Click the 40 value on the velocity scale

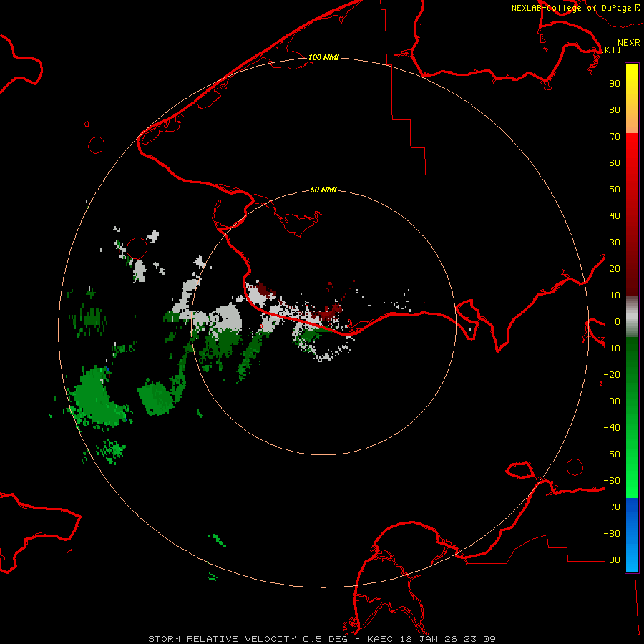(615, 215)
